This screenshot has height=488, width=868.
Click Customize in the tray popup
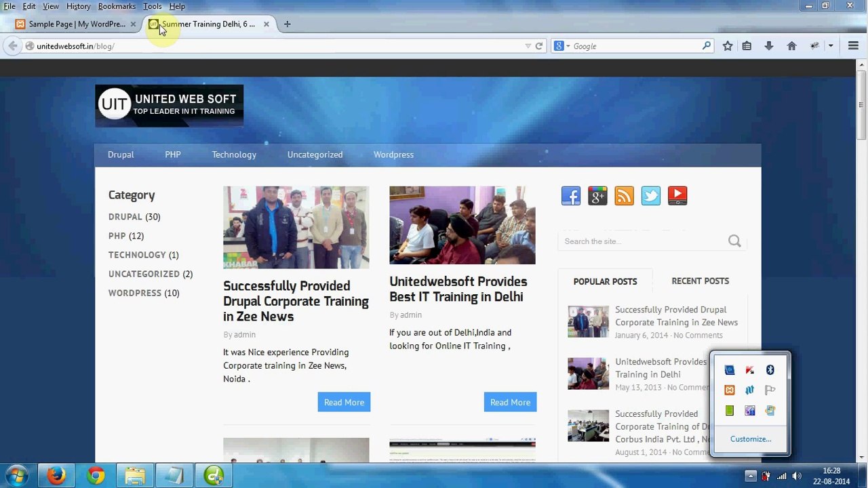[x=751, y=439]
